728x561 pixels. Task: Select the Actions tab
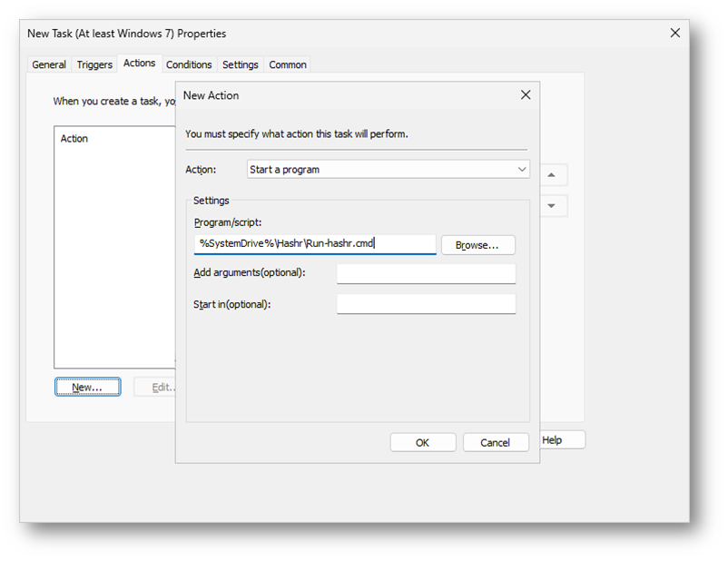140,64
